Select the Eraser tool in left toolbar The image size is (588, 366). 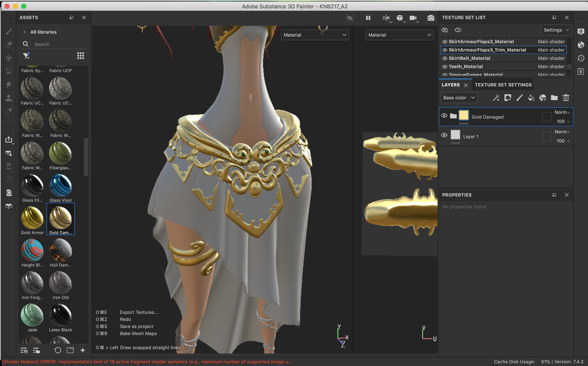click(9, 45)
